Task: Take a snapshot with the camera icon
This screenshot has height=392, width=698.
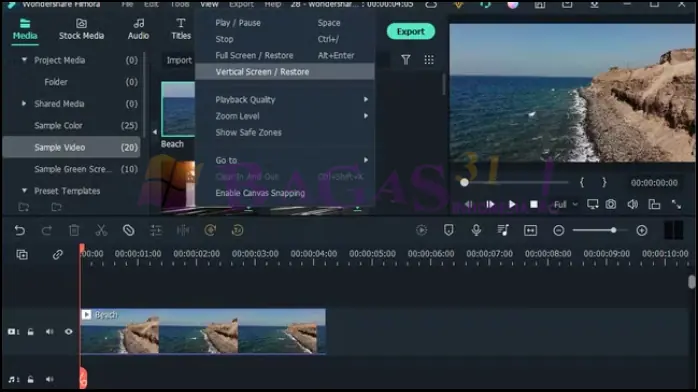Action: 611,204
